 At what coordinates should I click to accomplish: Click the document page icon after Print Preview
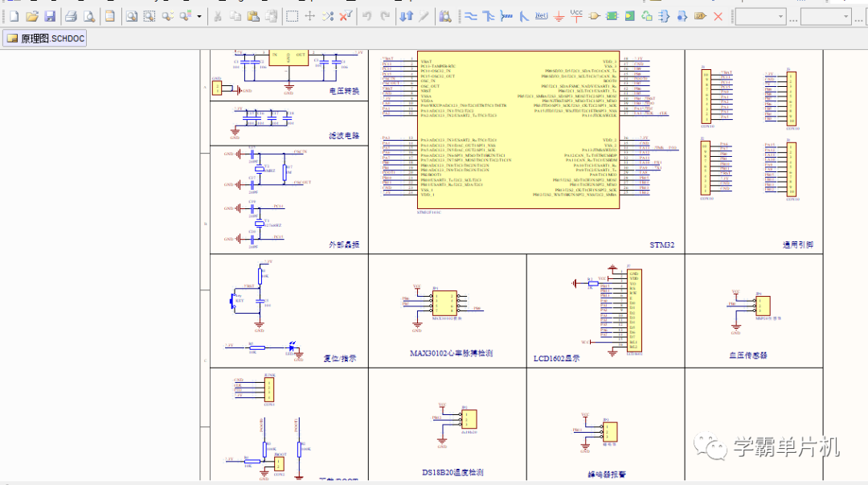[109, 17]
